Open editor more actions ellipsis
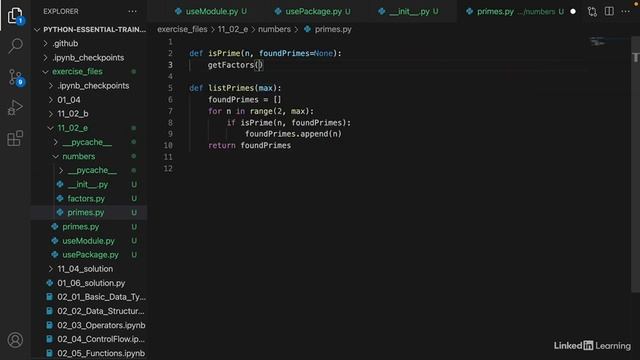 tap(625, 11)
